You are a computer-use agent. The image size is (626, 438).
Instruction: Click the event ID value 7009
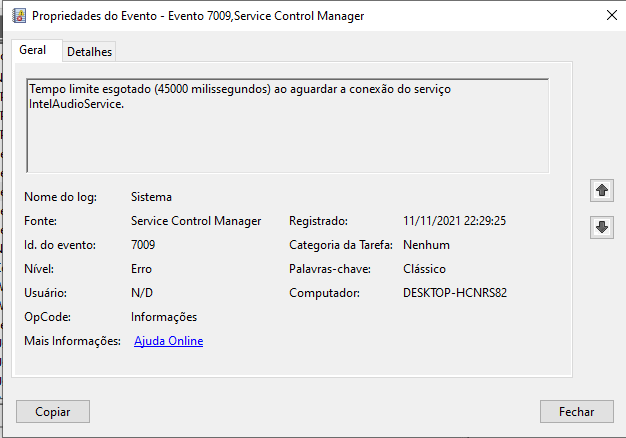tap(143, 245)
